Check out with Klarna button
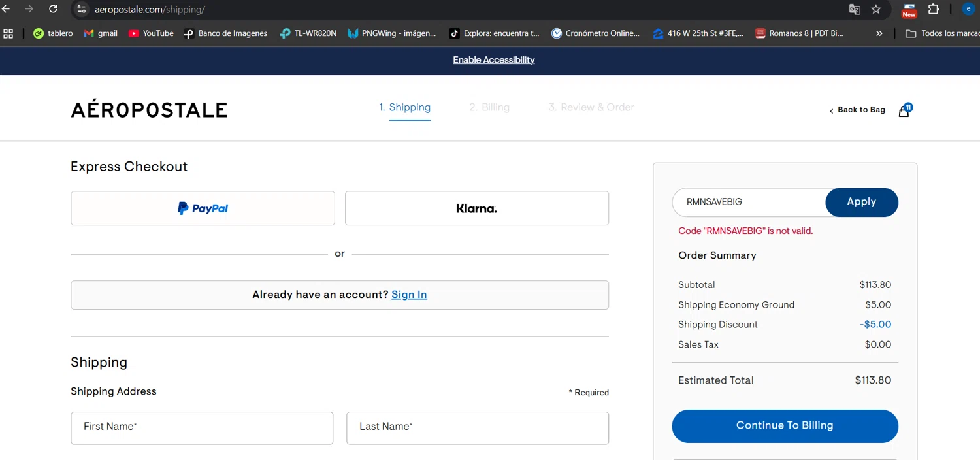 (x=477, y=208)
